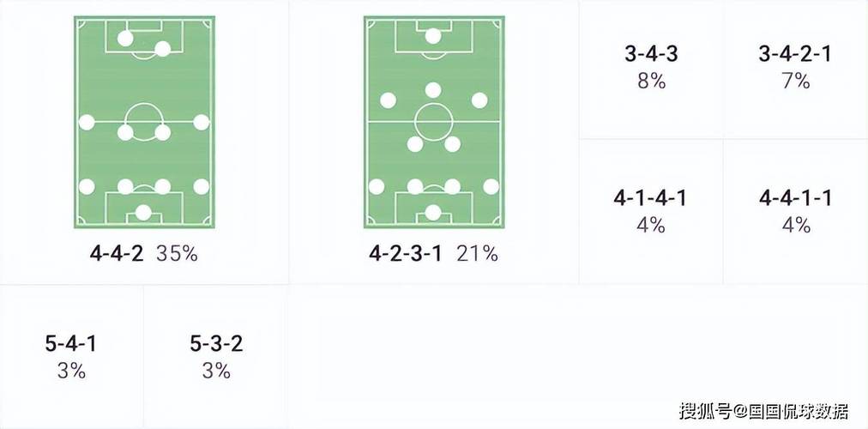
Task: Click the left winger dot in 4-4-2 midfield
Action: point(87,123)
